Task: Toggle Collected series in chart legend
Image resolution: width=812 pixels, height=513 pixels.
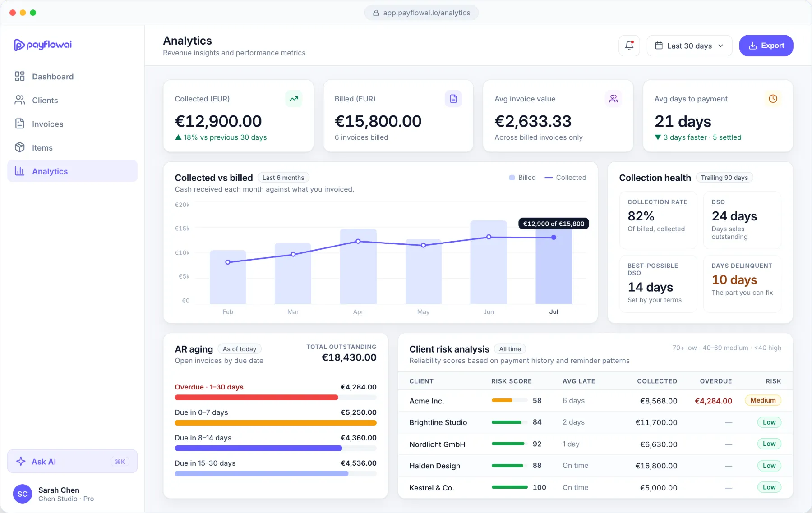Action: tap(565, 178)
